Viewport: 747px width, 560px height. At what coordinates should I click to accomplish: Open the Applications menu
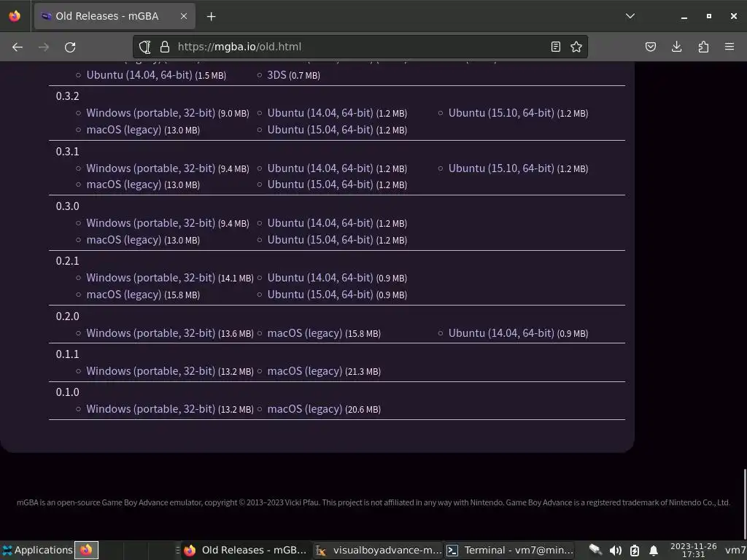point(37,550)
